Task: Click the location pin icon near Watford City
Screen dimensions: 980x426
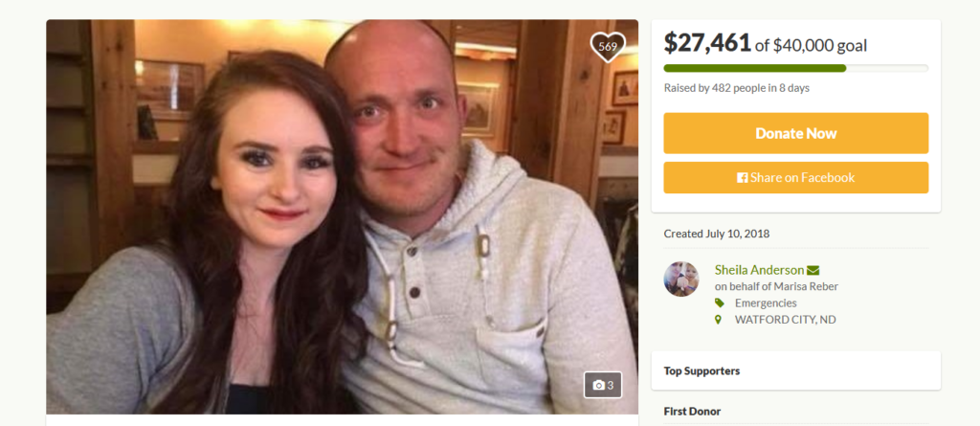Action: pos(718,320)
